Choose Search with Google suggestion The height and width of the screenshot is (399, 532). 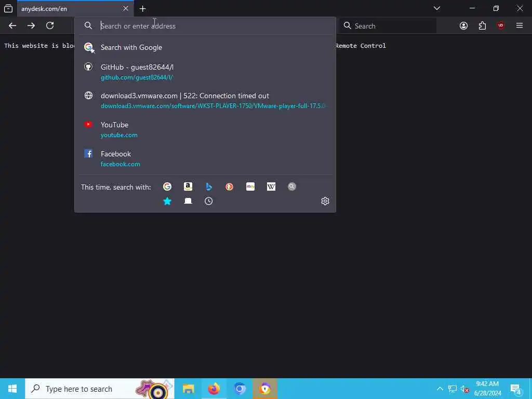click(205, 47)
